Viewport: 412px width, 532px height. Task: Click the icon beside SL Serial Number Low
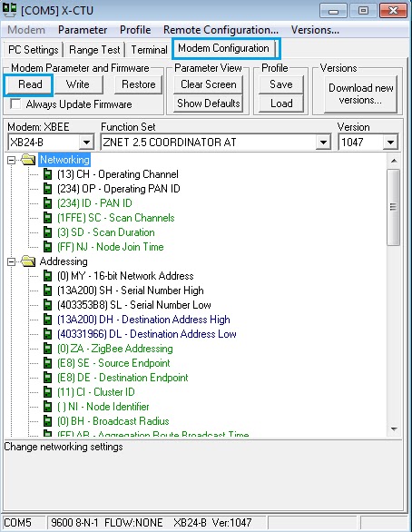coord(48,305)
